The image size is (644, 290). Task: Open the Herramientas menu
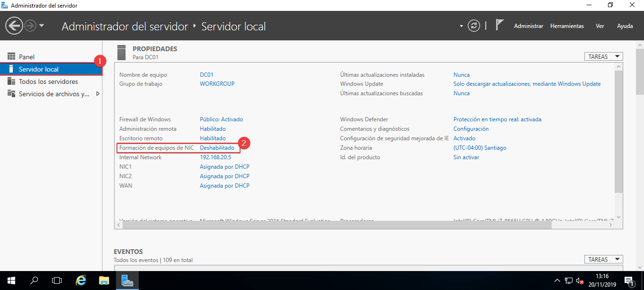567,26
